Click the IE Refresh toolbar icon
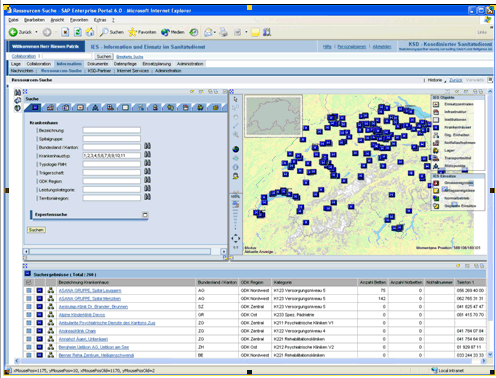496x378 pixels. click(78, 32)
